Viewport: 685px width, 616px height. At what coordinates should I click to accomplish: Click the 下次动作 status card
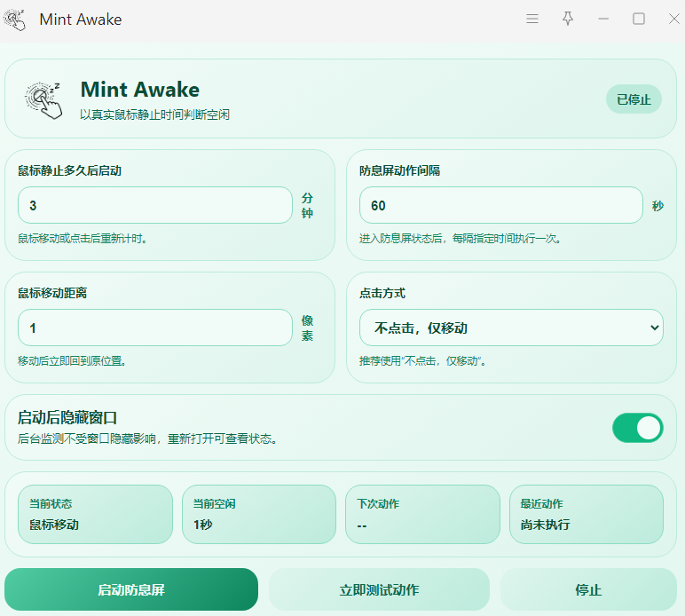pos(422,514)
